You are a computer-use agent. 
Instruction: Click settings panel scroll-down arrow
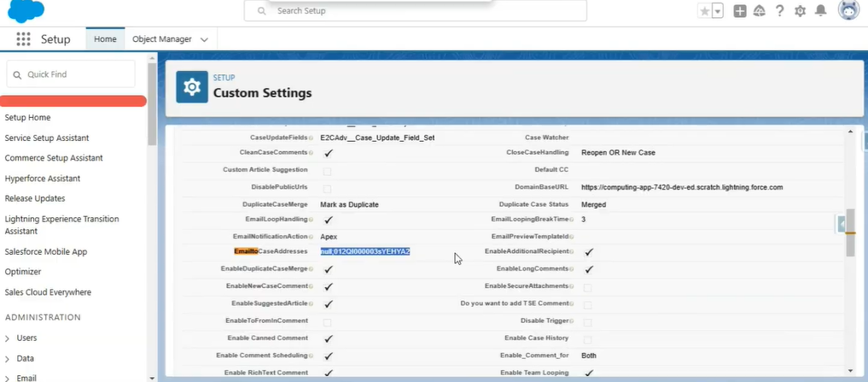click(x=850, y=370)
